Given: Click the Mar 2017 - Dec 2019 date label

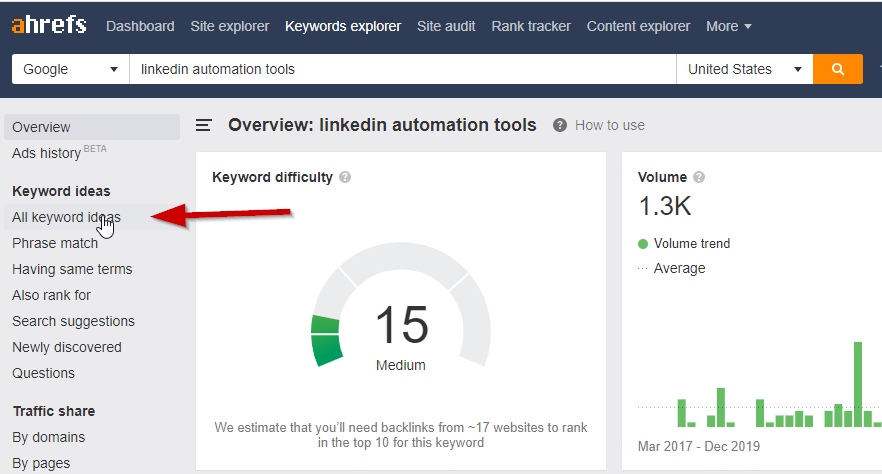Looking at the screenshot, I should click(699, 446).
